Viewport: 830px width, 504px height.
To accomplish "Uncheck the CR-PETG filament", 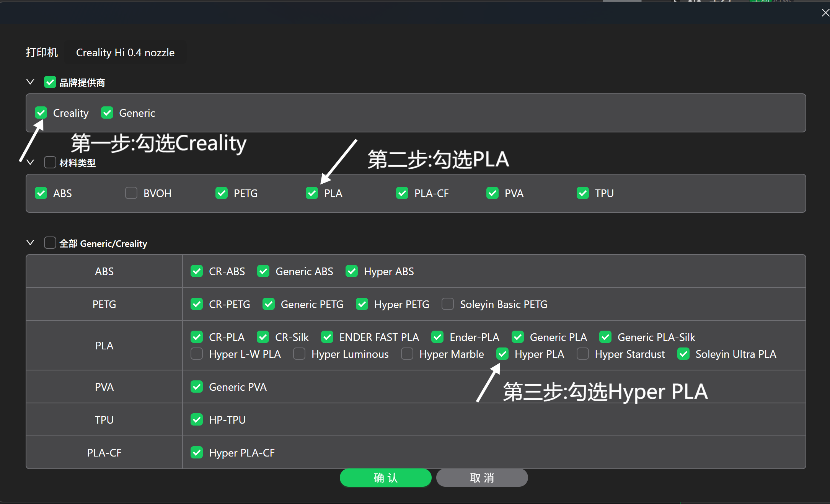I will point(197,304).
